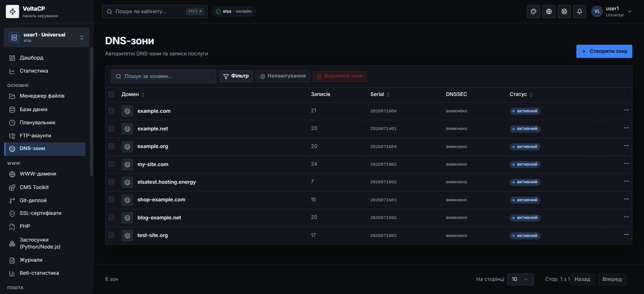Check the box for shop-example.com
The height and width of the screenshot is (294, 644).
[111, 200]
